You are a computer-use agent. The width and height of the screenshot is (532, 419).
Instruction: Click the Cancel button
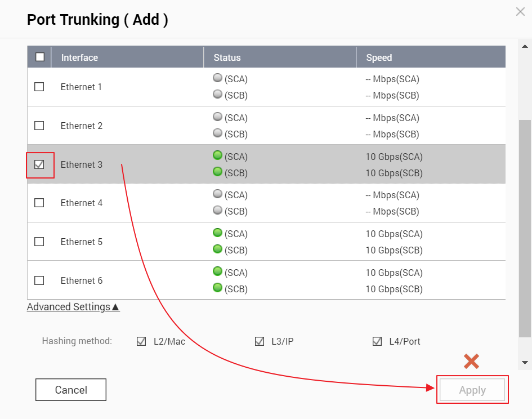click(x=70, y=390)
